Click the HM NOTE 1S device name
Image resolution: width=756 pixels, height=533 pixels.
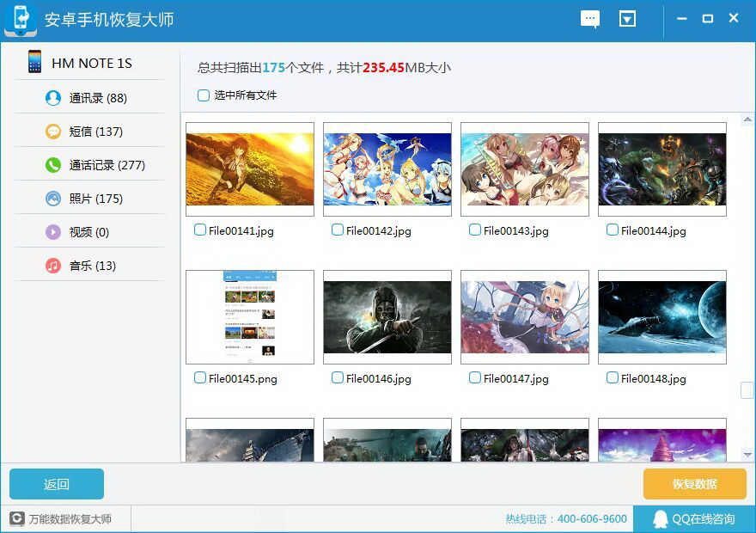point(92,64)
